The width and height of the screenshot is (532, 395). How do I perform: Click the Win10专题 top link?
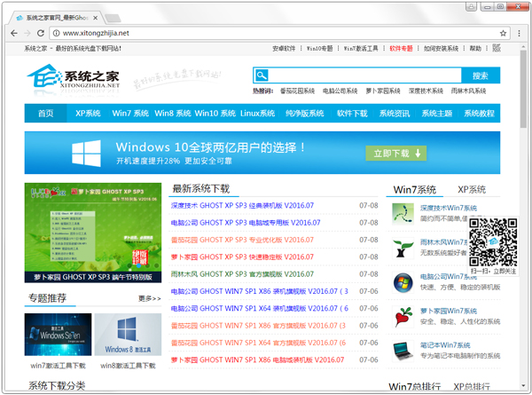coord(319,48)
